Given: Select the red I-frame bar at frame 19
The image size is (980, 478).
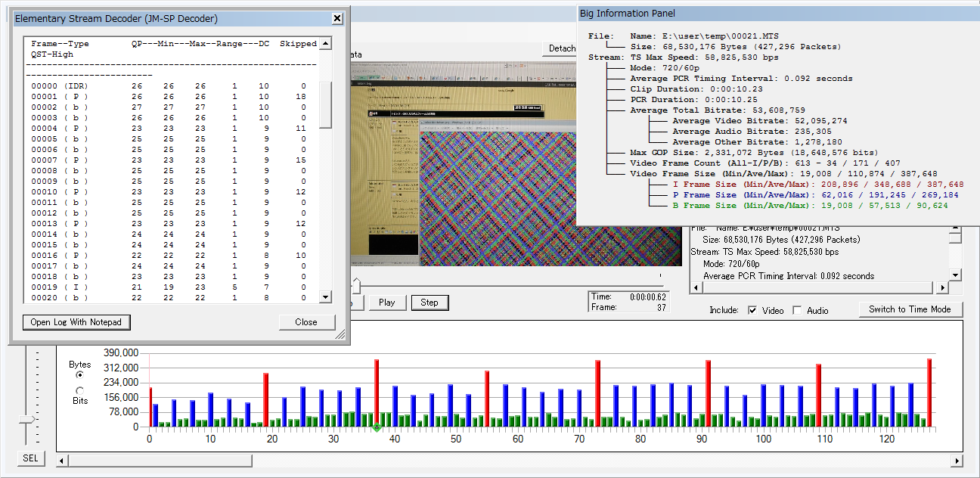Looking at the screenshot, I should [266, 399].
